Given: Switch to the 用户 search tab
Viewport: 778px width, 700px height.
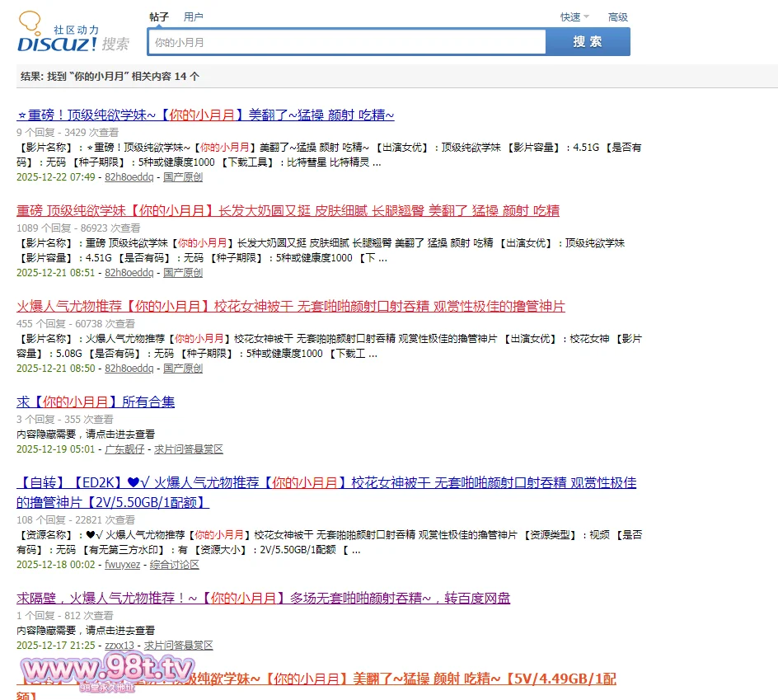Looking at the screenshot, I should (194, 16).
